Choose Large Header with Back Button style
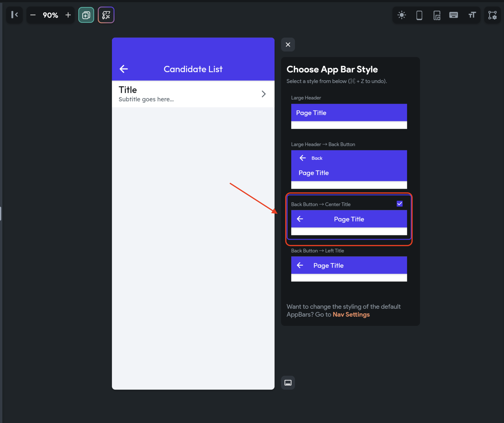Viewport: 504px width, 423px height. pos(349,170)
